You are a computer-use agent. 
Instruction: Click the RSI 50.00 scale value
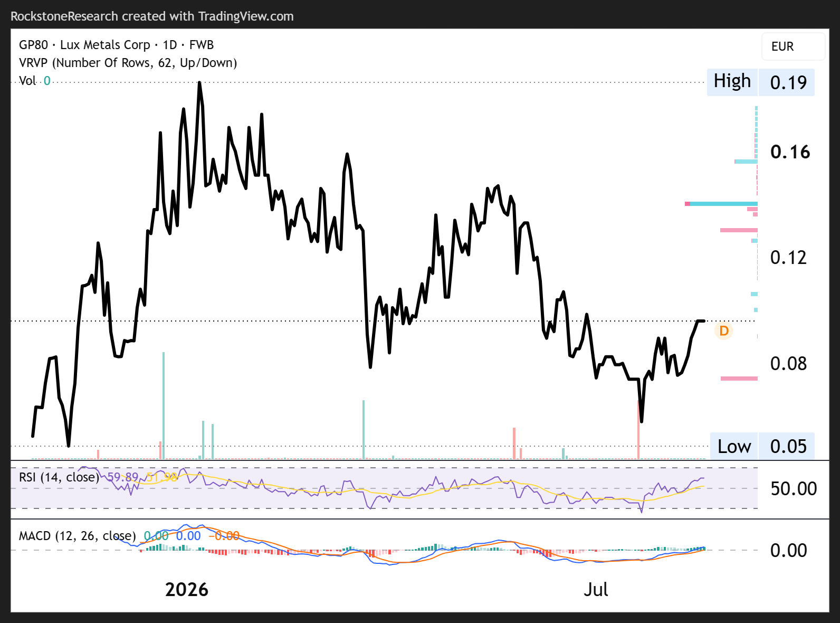pyautogui.click(x=794, y=489)
